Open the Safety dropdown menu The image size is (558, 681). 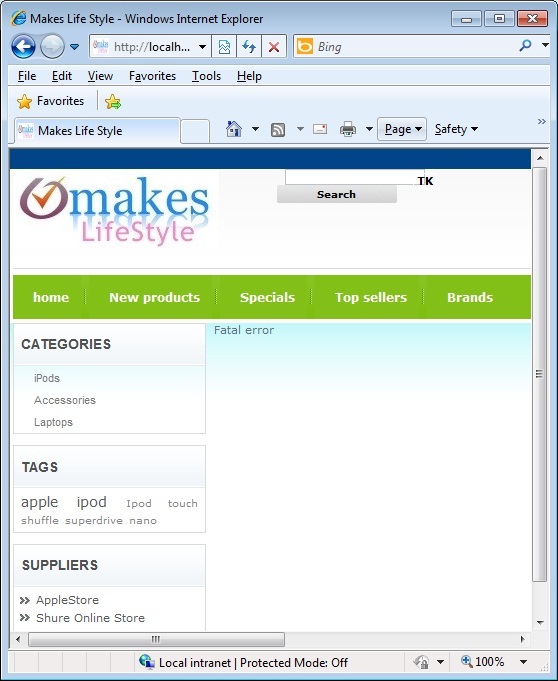(456, 129)
